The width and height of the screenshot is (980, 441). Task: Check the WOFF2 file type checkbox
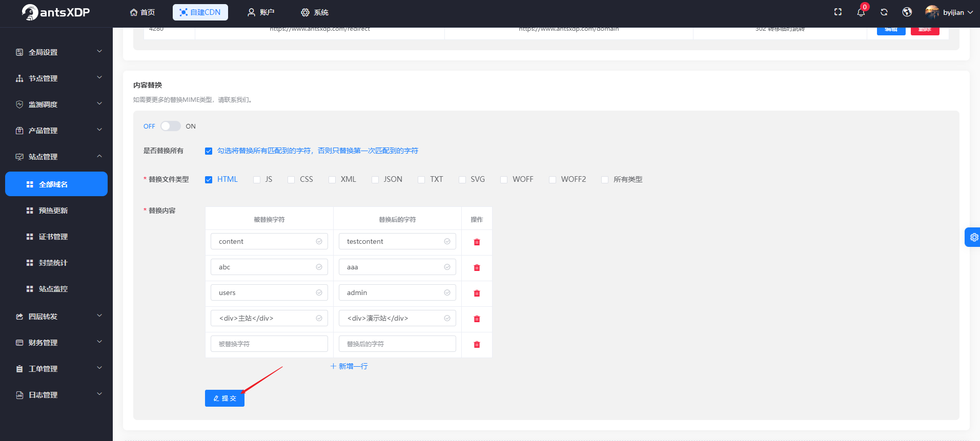(x=553, y=180)
